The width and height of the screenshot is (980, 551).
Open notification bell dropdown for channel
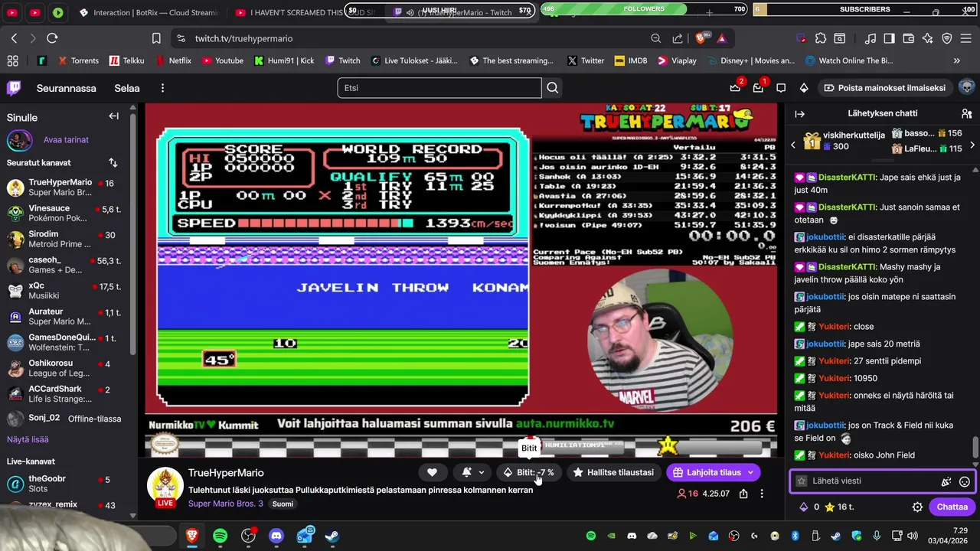[x=473, y=472]
